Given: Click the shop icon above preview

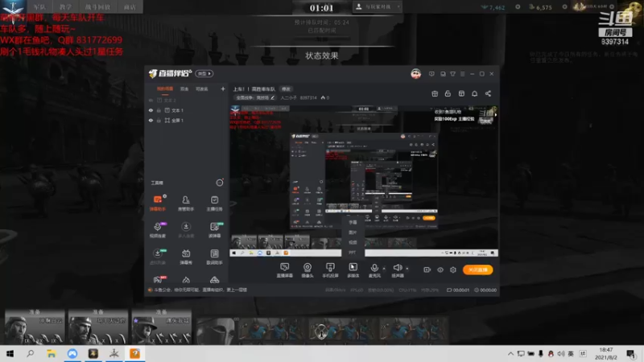Looking at the screenshot, I should coord(461,93).
